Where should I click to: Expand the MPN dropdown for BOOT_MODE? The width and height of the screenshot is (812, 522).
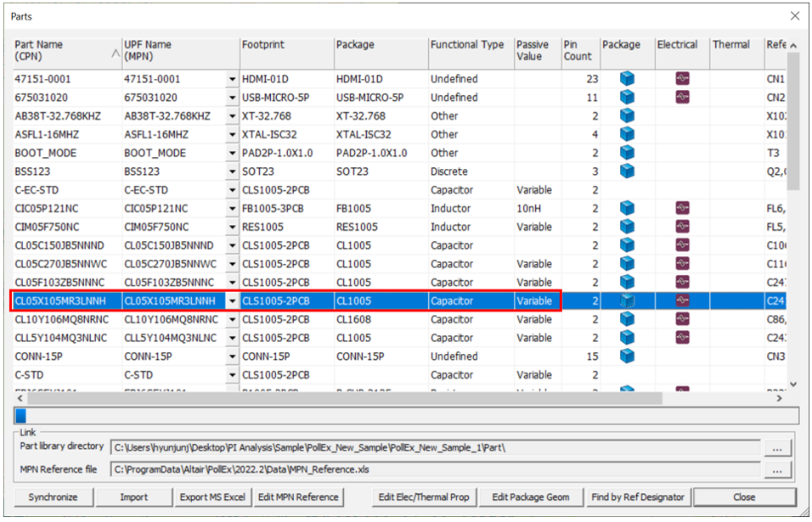(232, 153)
